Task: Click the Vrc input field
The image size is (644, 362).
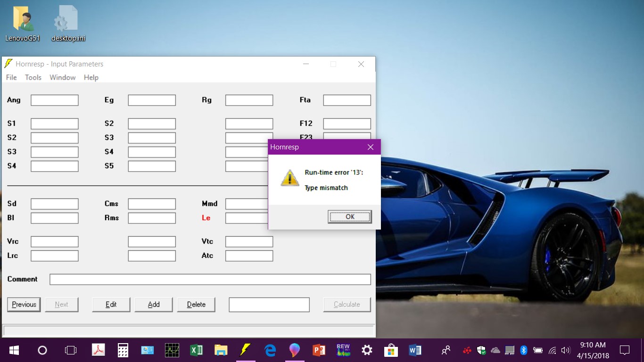Action: [55, 241]
